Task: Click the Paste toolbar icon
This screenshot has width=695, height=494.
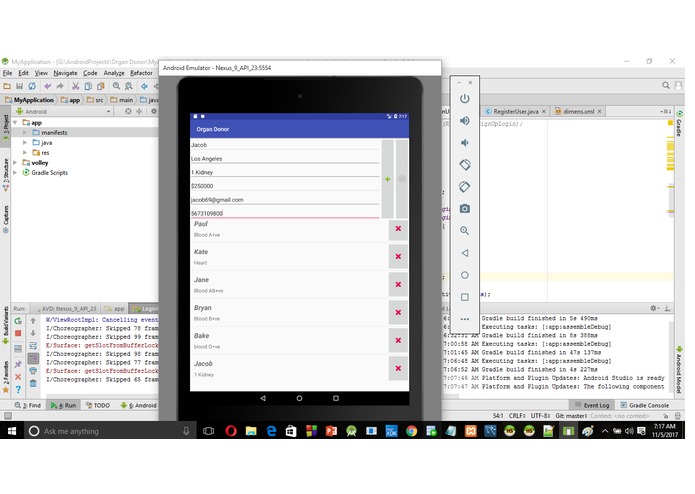Action: click(x=101, y=86)
